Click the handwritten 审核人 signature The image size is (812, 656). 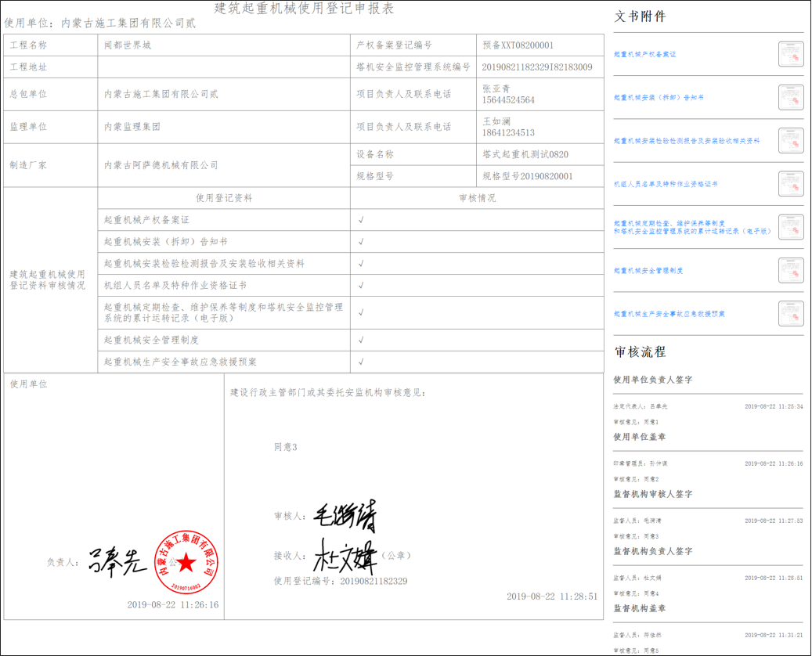[x=345, y=516]
